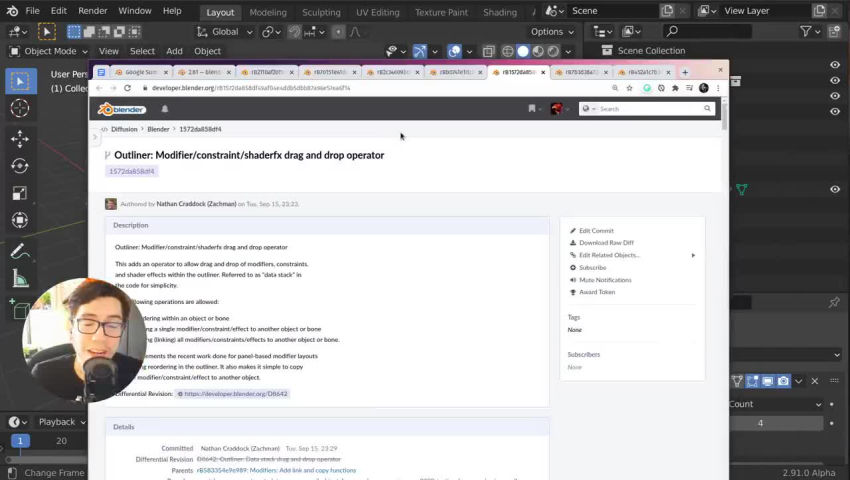
Task: Switch viewport shading to Material Preview
Action: (x=538, y=51)
